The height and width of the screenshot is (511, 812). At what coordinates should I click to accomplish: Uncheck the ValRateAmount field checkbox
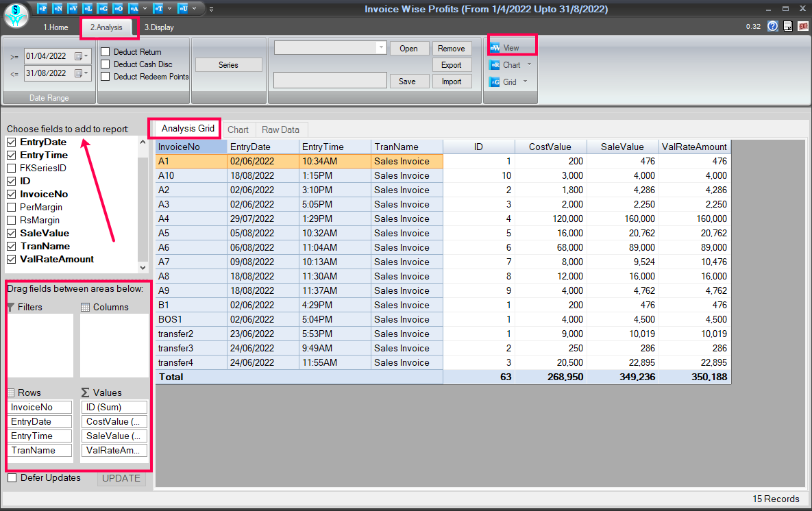[x=12, y=259]
